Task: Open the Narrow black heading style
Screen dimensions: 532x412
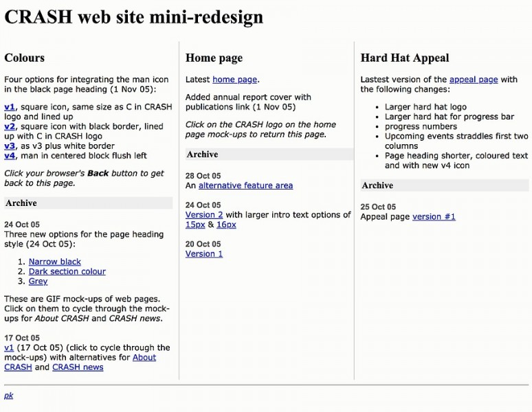Action: [54, 262]
